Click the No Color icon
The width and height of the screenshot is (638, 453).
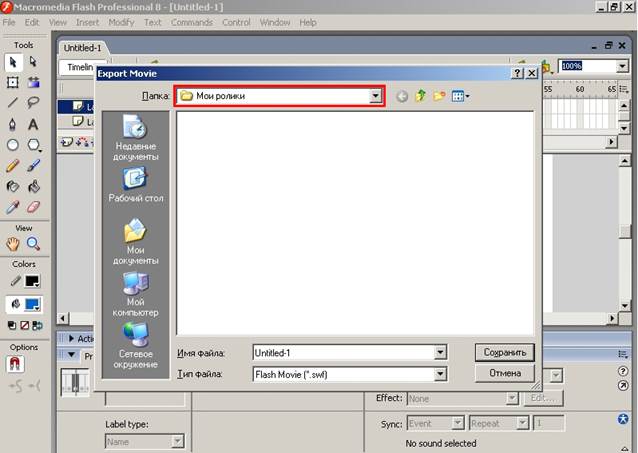25,325
